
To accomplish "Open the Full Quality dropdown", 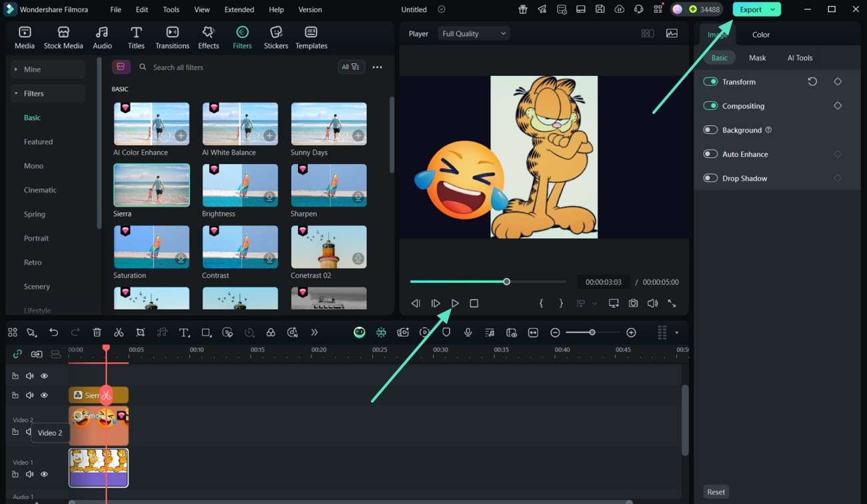I will tap(474, 33).
